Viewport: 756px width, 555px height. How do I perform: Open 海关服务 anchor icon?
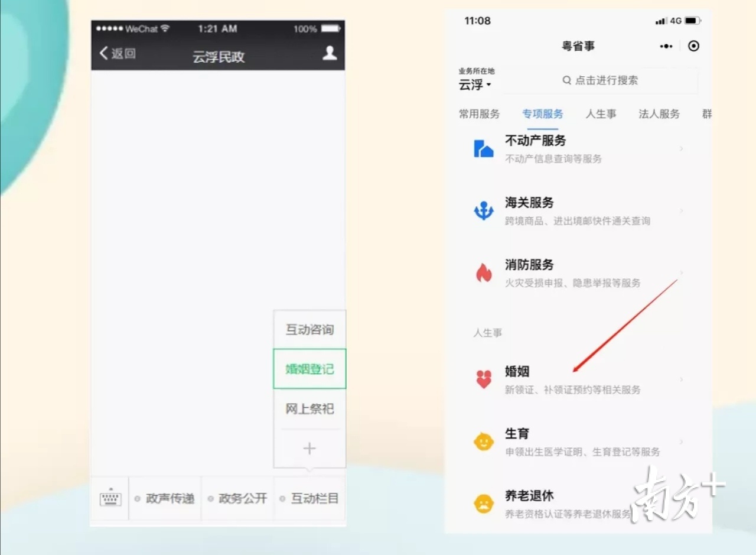pos(484,210)
